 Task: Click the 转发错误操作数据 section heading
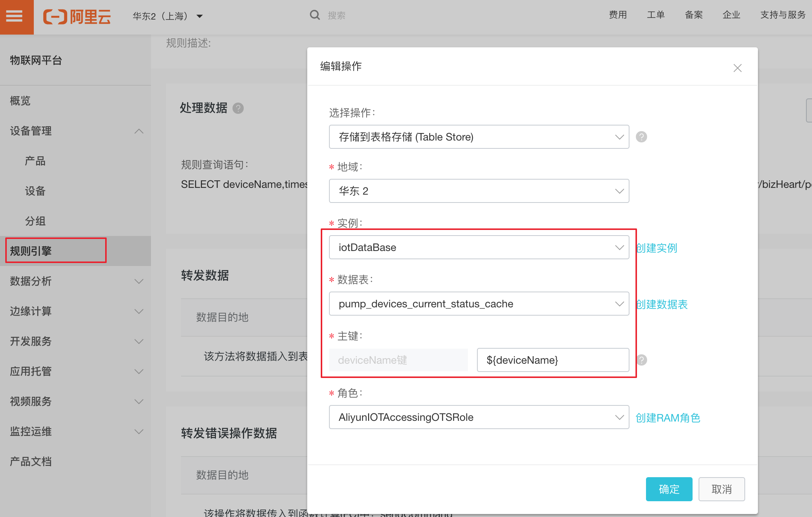[229, 433]
